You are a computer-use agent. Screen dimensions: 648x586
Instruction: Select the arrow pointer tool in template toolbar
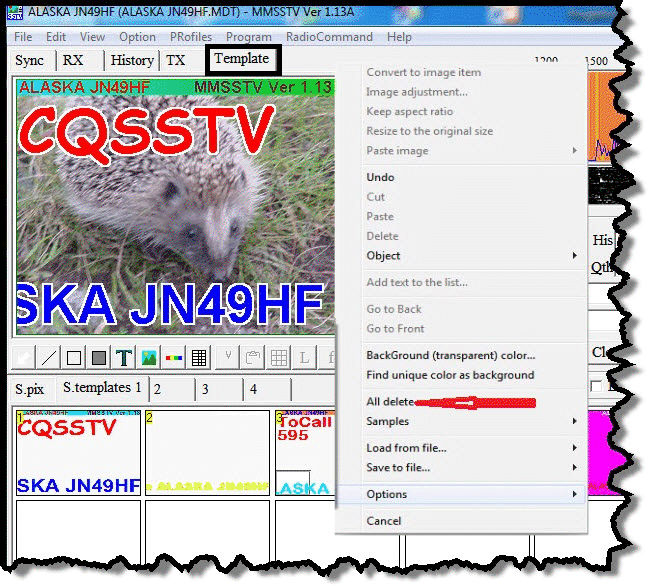point(24,358)
